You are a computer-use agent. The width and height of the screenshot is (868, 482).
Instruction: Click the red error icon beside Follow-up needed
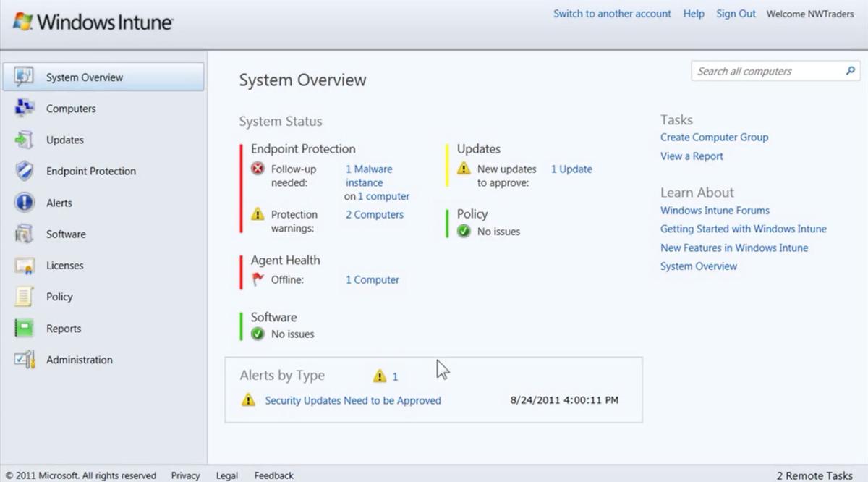pyautogui.click(x=258, y=169)
